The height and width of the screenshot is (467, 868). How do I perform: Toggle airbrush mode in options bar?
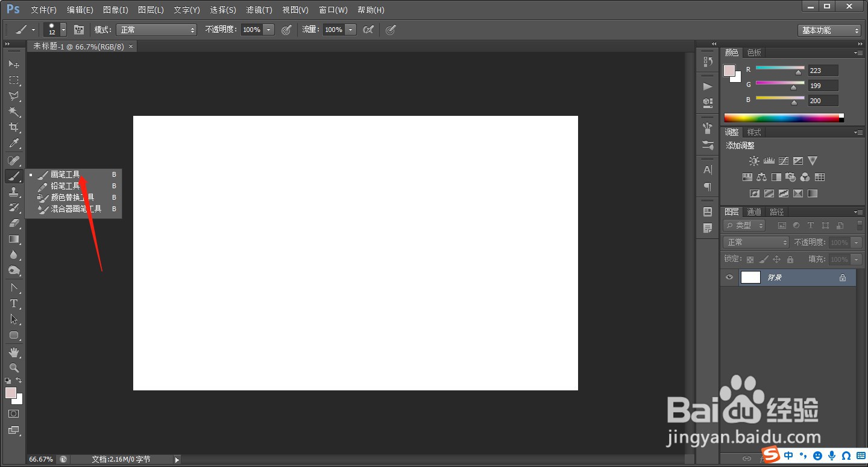pos(368,30)
